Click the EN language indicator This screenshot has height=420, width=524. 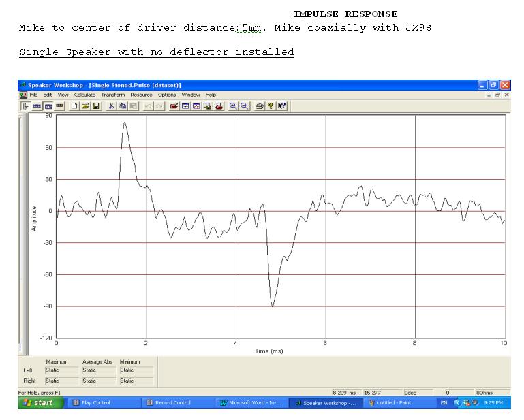(x=444, y=402)
